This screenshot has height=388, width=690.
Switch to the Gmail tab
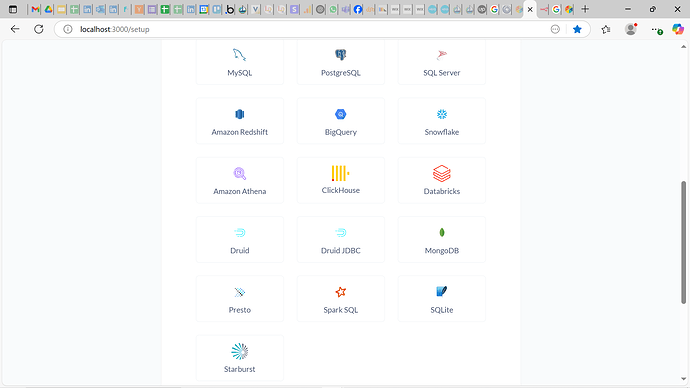coord(35,9)
